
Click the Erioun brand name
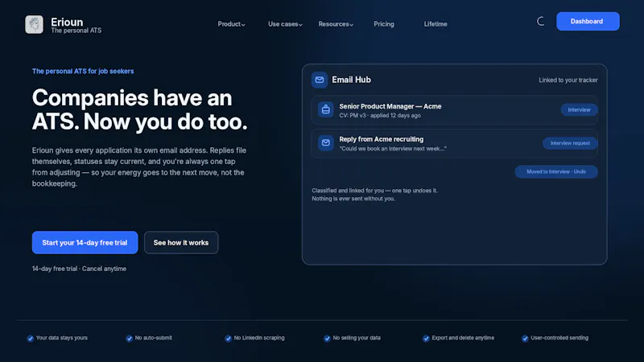[67, 22]
